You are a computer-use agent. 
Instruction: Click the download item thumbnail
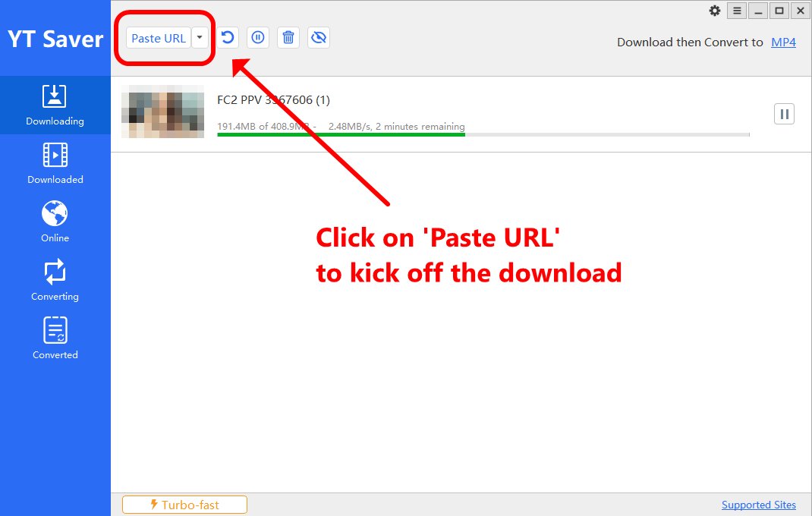click(162, 112)
